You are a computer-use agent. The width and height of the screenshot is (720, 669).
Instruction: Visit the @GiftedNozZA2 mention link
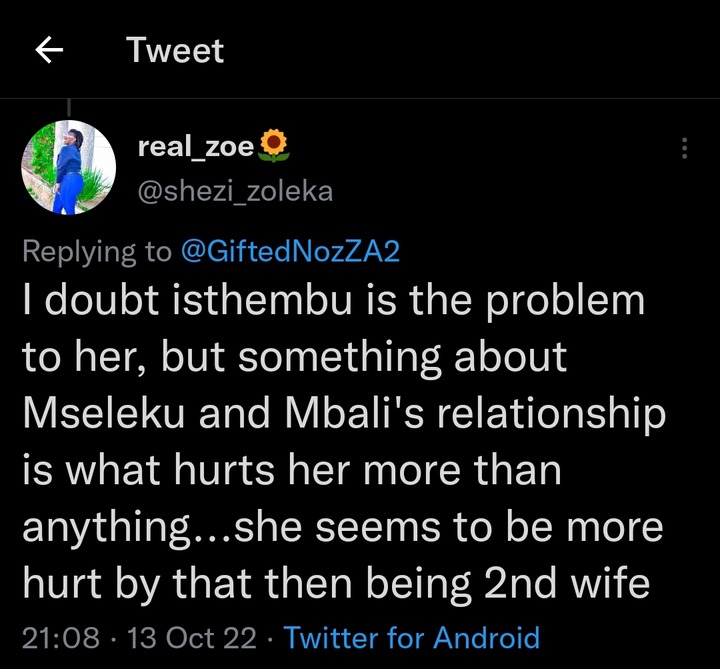click(x=290, y=251)
